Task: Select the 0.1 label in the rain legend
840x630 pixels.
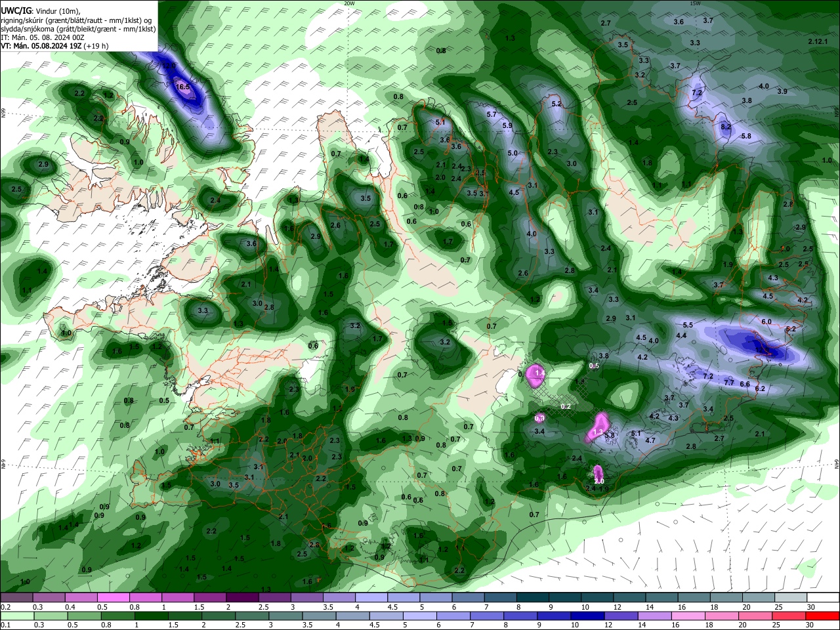Action: 6,625
